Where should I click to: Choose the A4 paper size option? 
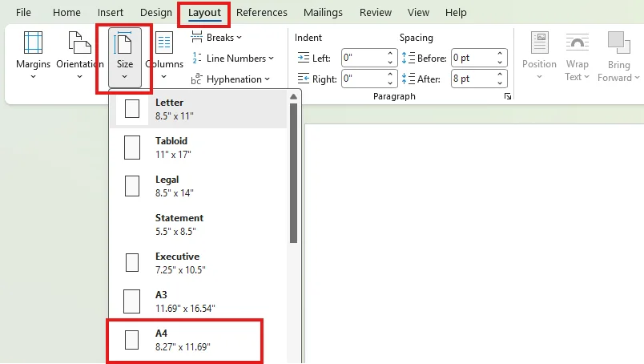184,341
